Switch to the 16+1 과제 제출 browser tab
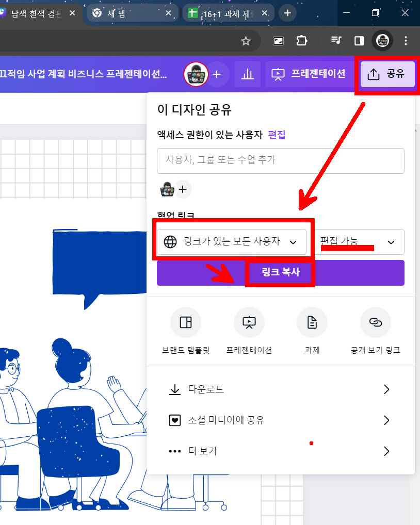 (x=228, y=13)
